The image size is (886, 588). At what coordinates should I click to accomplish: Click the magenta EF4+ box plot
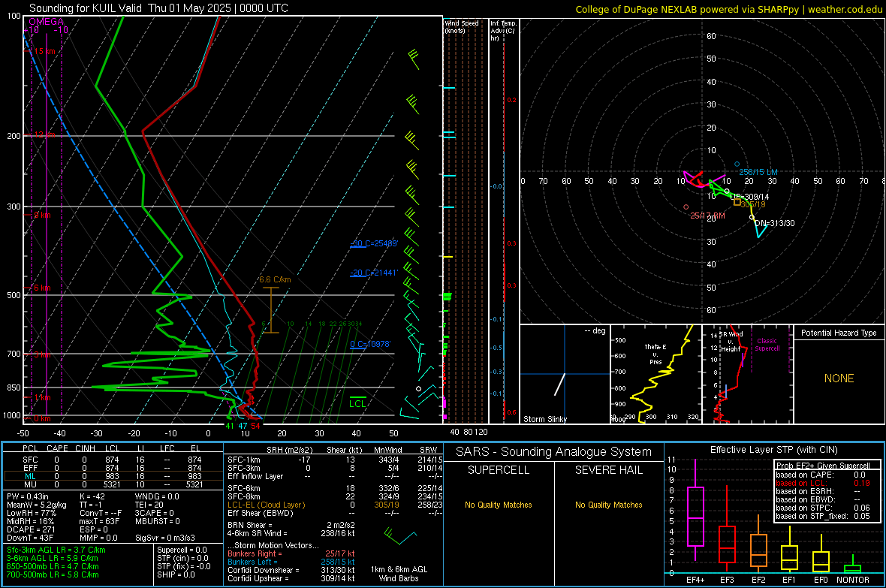(695, 511)
